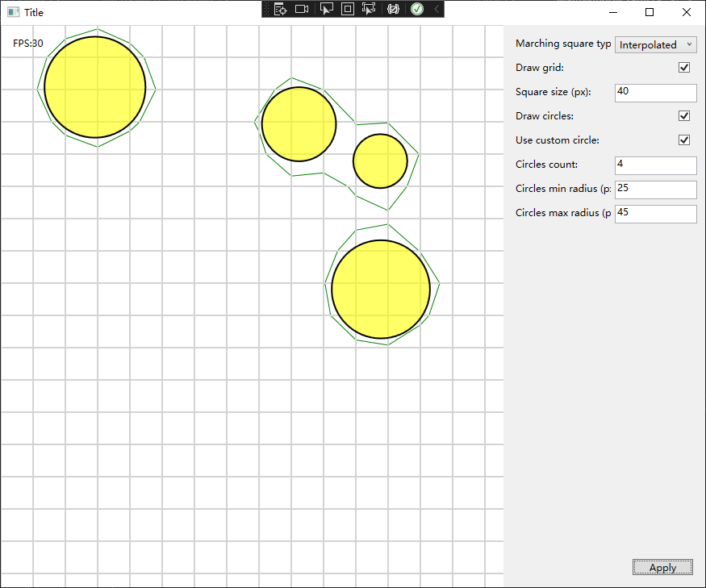Click the Hot Reload braces icon

pos(393,9)
